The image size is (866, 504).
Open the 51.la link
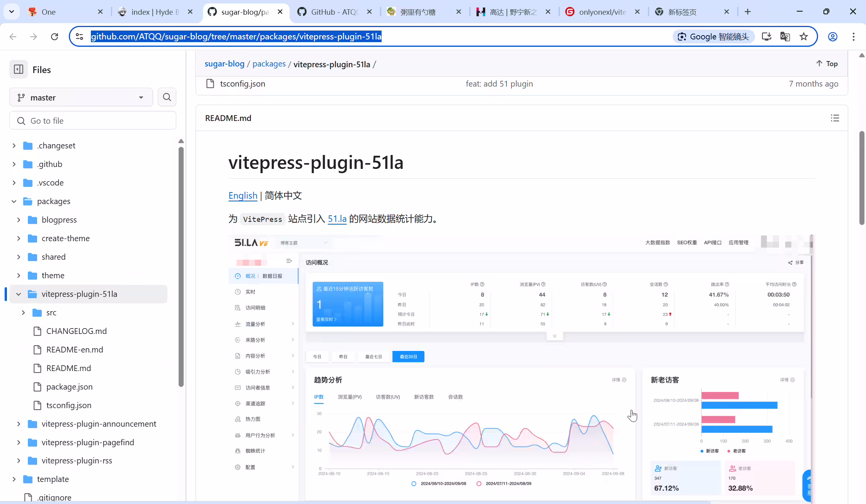coord(337,219)
